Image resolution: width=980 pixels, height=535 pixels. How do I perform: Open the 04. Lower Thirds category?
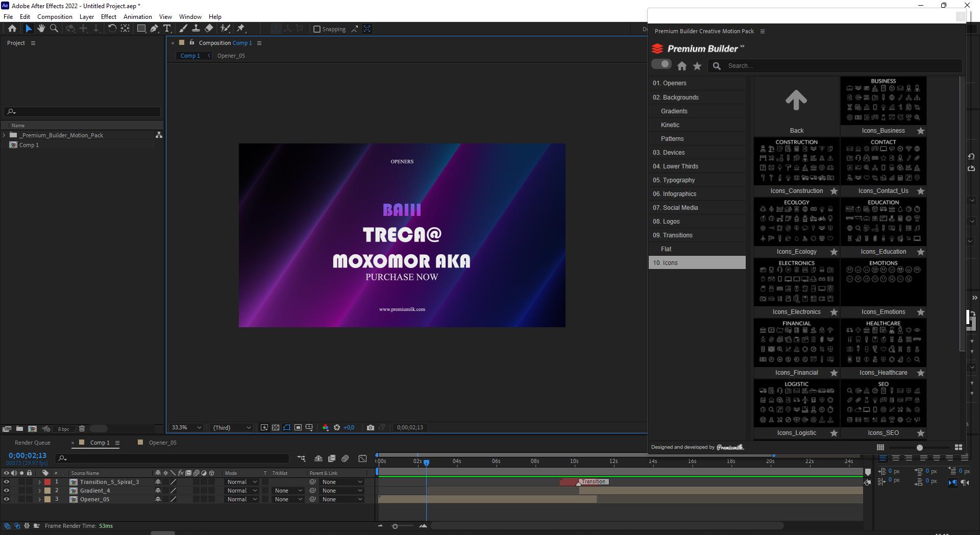(697, 166)
